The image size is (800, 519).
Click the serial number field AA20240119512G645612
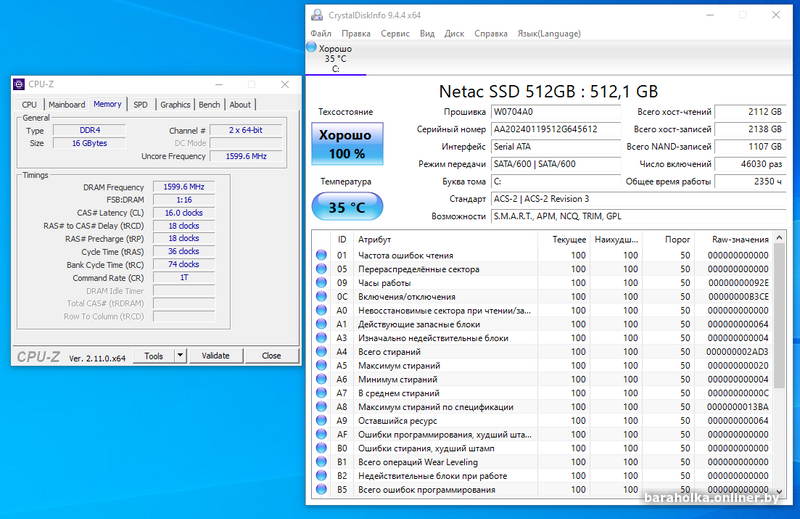click(x=556, y=129)
